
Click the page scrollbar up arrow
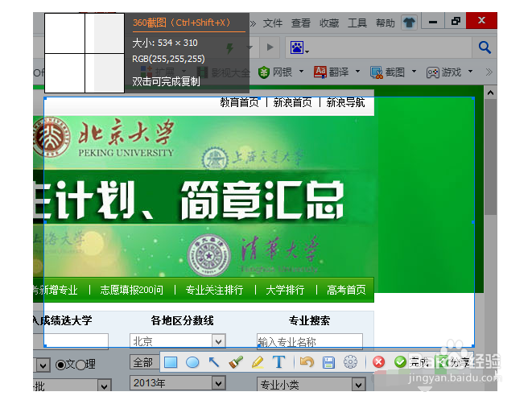[x=490, y=93]
